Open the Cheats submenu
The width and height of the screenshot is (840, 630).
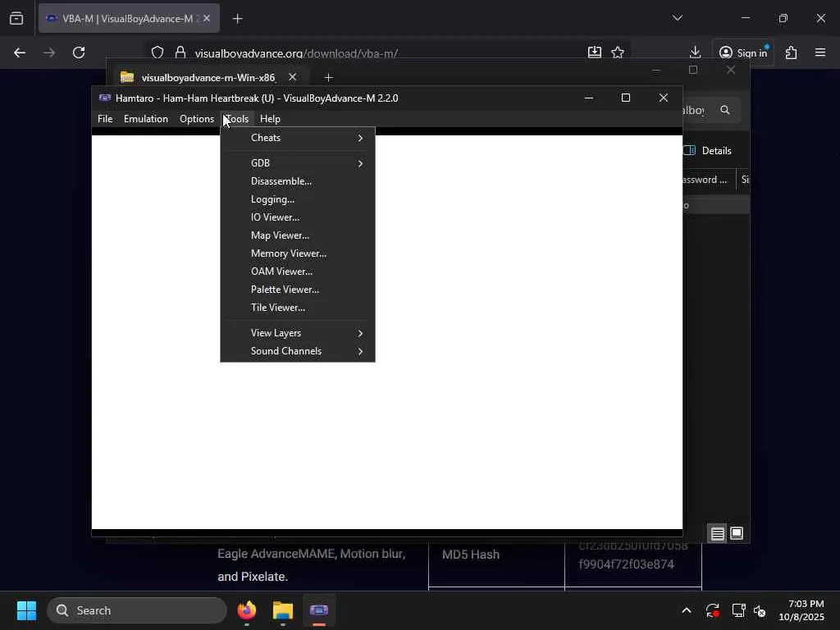297,138
